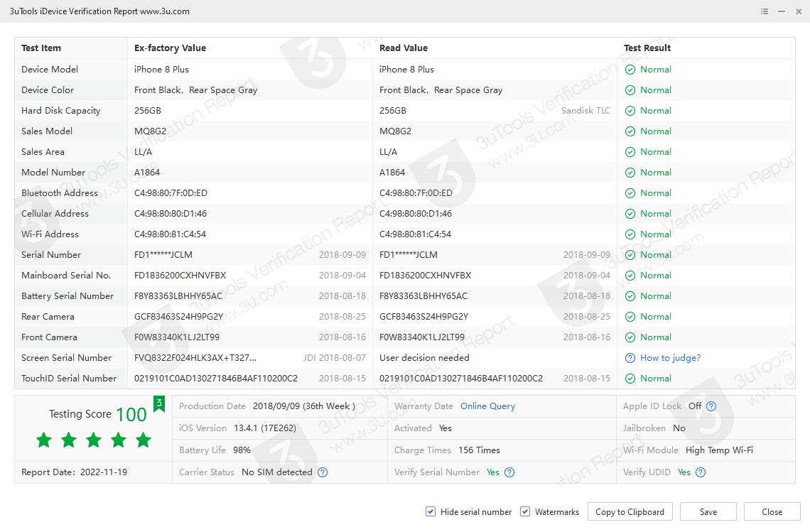Click the Ex-factory Value column header
810x532 pixels.
pos(170,48)
